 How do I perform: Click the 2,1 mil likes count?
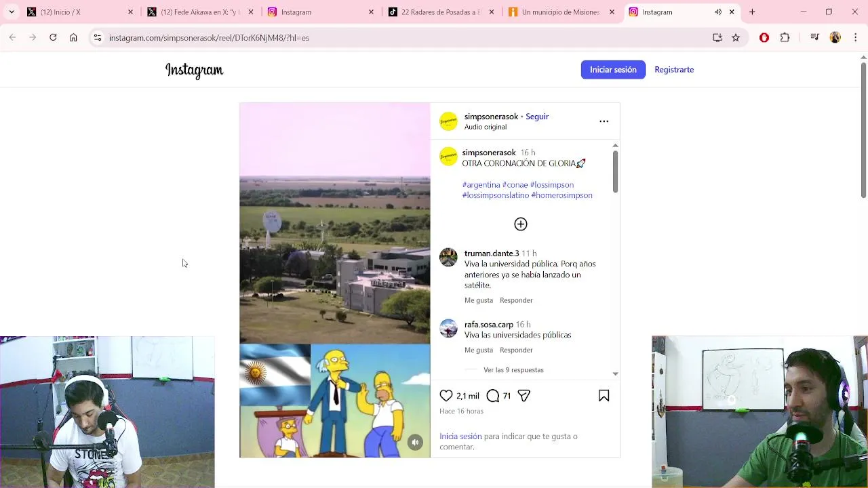point(468,396)
